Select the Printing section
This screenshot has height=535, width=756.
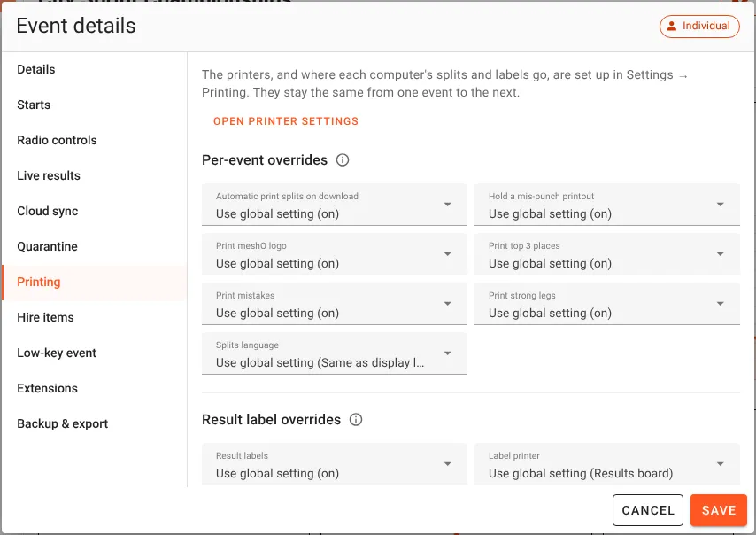tap(95, 283)
